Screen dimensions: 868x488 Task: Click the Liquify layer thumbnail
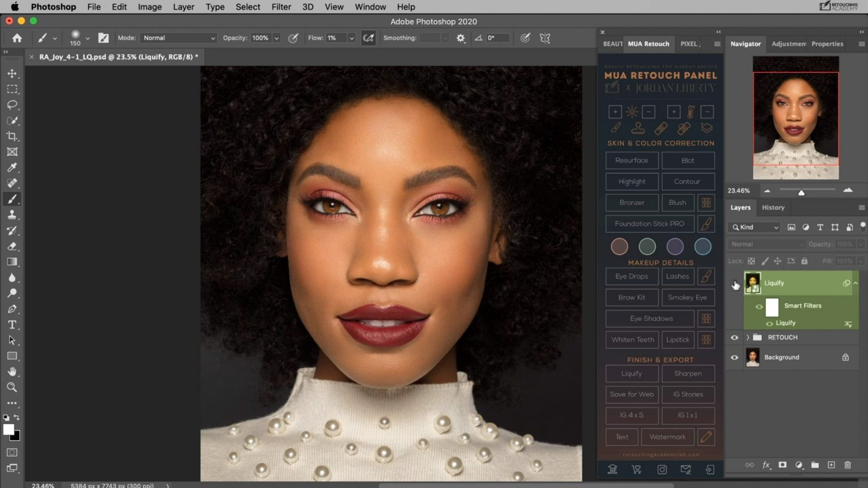coord(753,283)
